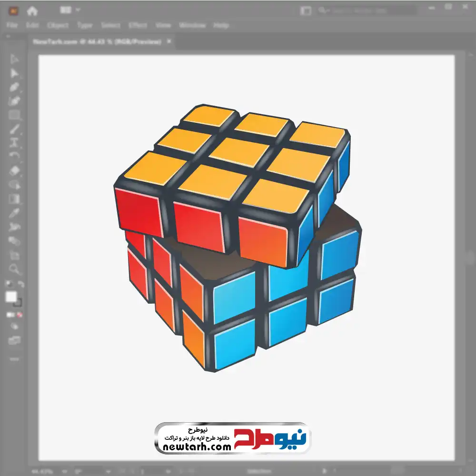
Task: Select the Eyedropper tool
Action: (14, 213)
